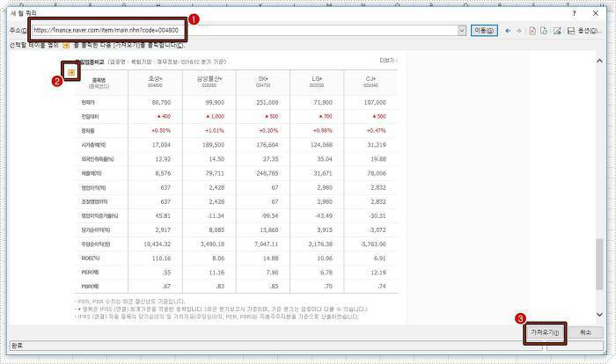616x364 pixels.
Task: Click the 더보기 more link
Action: [x=388, y=61]
